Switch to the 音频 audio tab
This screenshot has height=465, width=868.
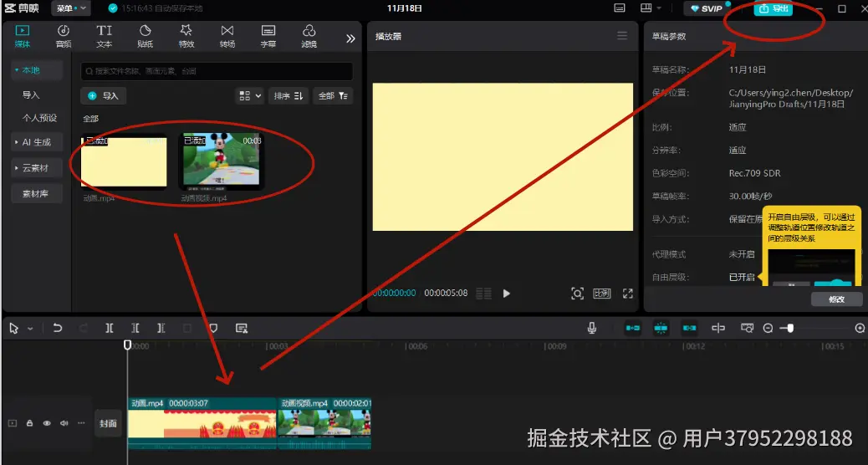point(64,36)
